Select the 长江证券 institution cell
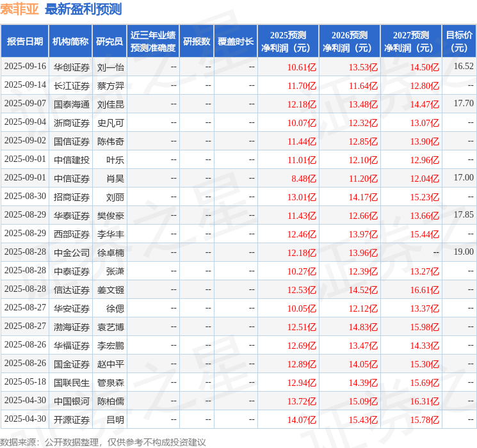The height and width of the screenshot is (448, 477). point(72,86)
